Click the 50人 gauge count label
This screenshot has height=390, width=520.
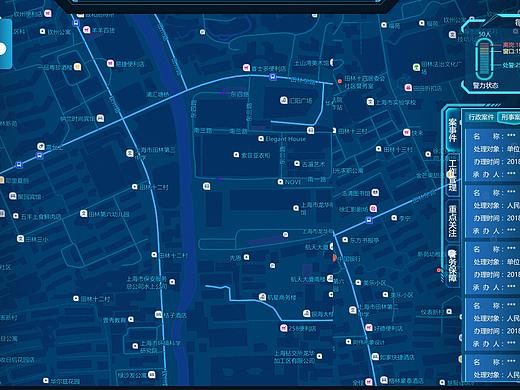484,34
